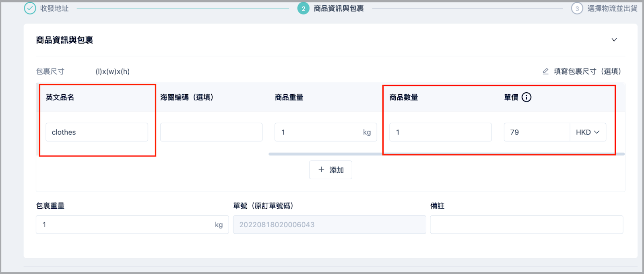Click the 單價 field showing 79
The height and width of the screenshot is (274, 644).
[537, 132]
